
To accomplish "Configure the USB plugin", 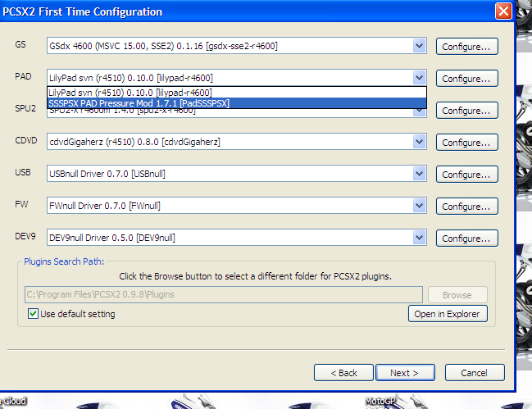I will pyautogui.click(x=467, y=175).
